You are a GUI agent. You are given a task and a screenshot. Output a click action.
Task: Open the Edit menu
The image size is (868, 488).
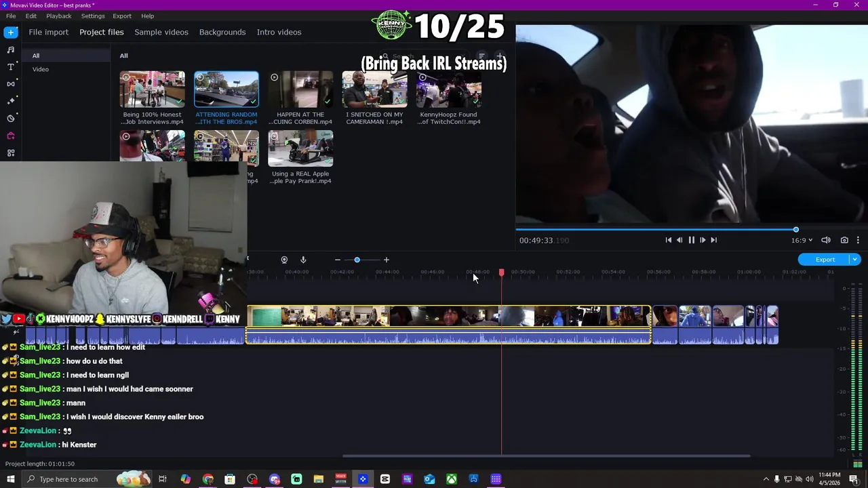(31, 16)
